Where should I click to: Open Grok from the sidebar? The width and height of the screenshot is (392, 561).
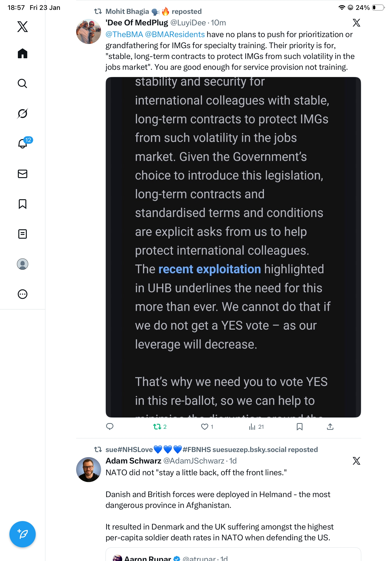(23, 114)
